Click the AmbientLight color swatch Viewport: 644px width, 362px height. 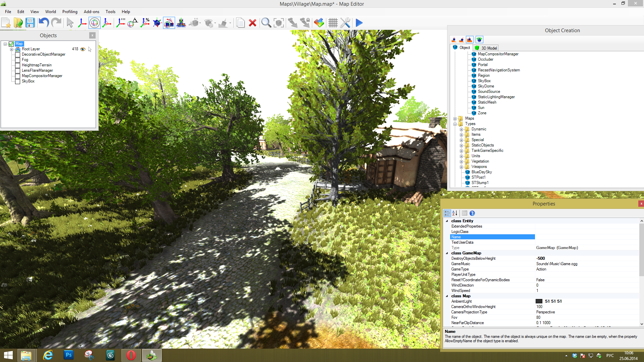[x=539, y=301]
